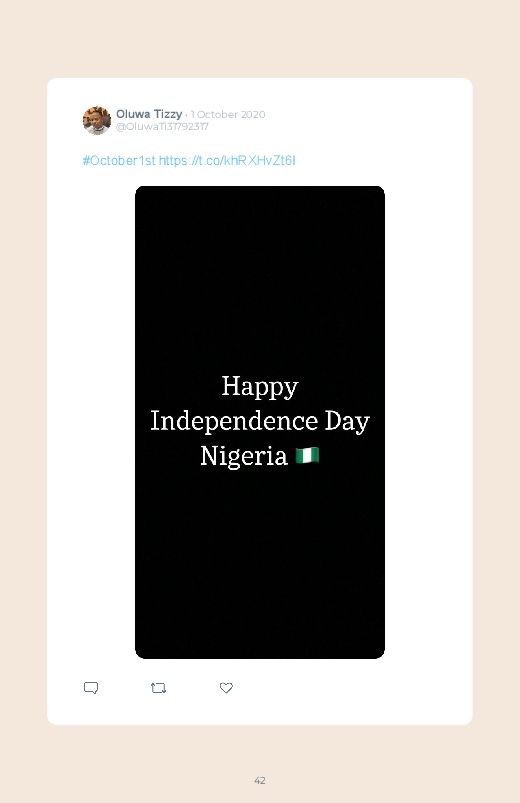Click the @OluwaTi31792317 handle
Screen dimensions: 520x803
point(162,126)
